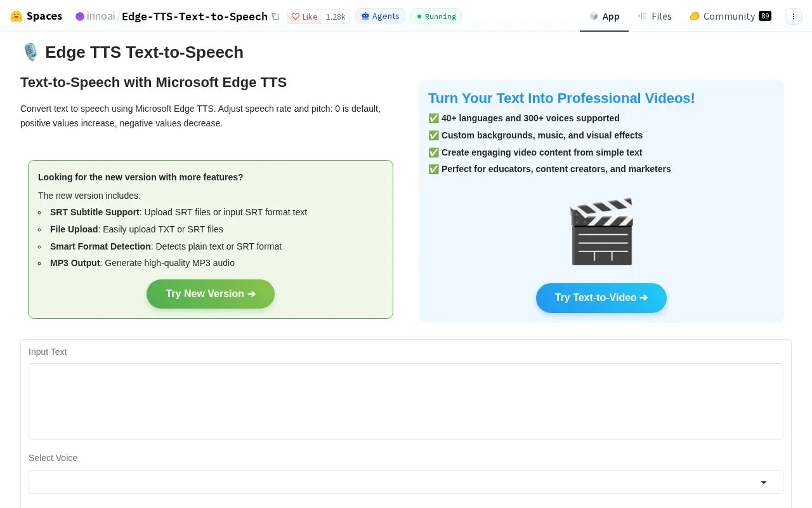Screen dimensions: 812x508
Task: Open the 1.28k likes count
Action: (x=336, y=17)
